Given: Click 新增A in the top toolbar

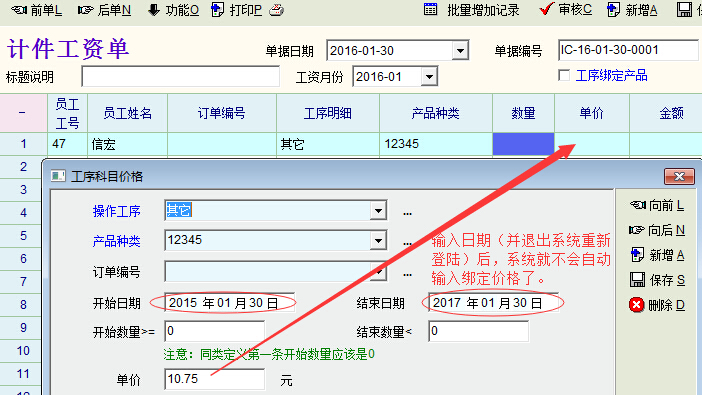Looking at the screenshot, I should click(x=632, y=10).
